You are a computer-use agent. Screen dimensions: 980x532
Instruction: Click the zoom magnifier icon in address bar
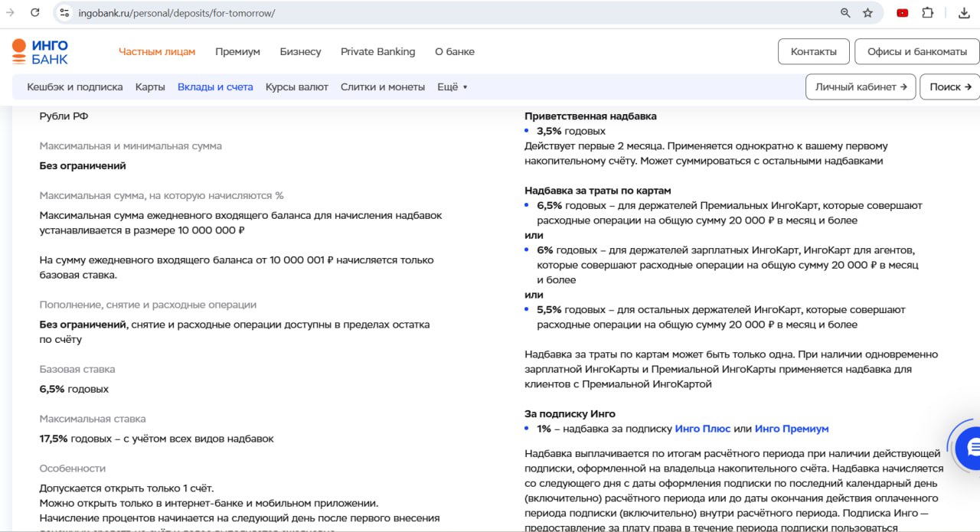pos(845,13)
